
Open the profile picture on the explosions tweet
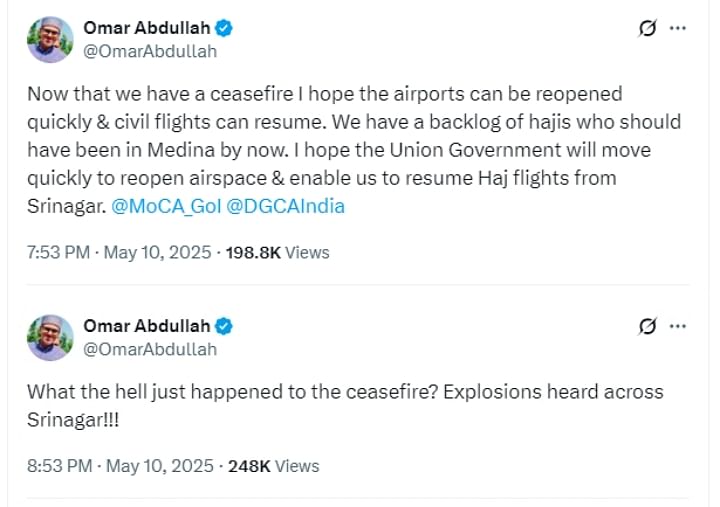point(50,337)
